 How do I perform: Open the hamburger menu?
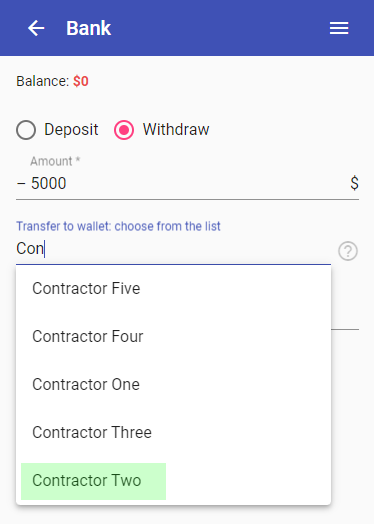(339, 28)
